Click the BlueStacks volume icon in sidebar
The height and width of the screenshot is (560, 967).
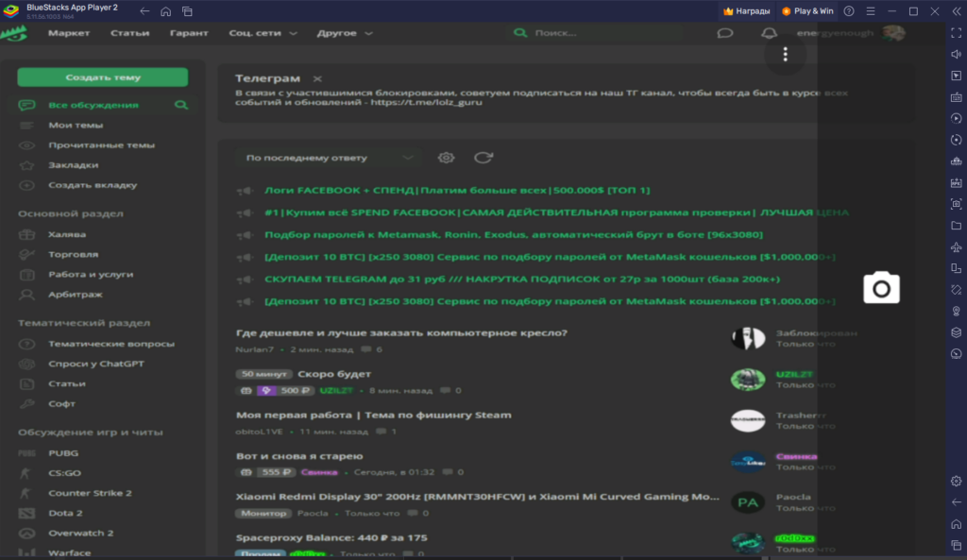point(956,54)
